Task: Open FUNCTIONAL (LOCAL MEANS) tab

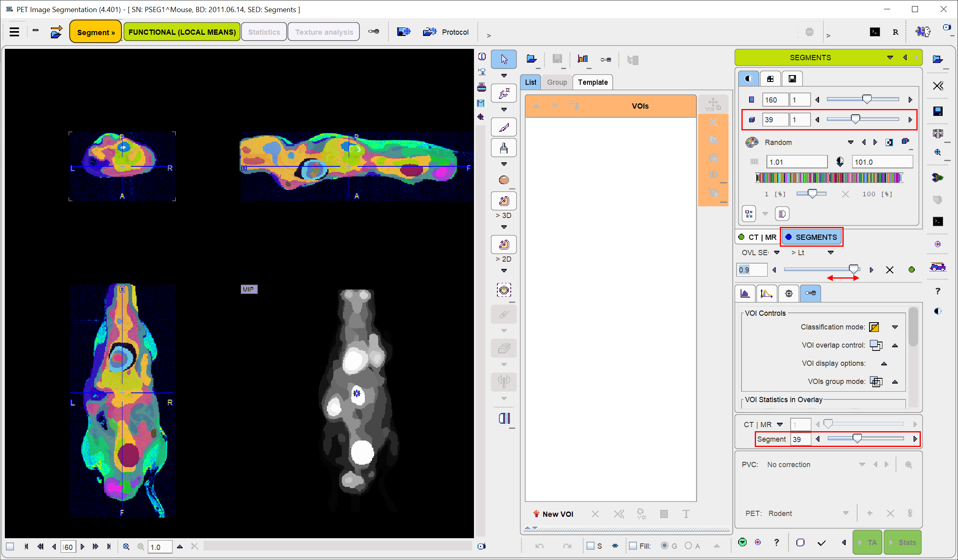Action: [182, 32]
